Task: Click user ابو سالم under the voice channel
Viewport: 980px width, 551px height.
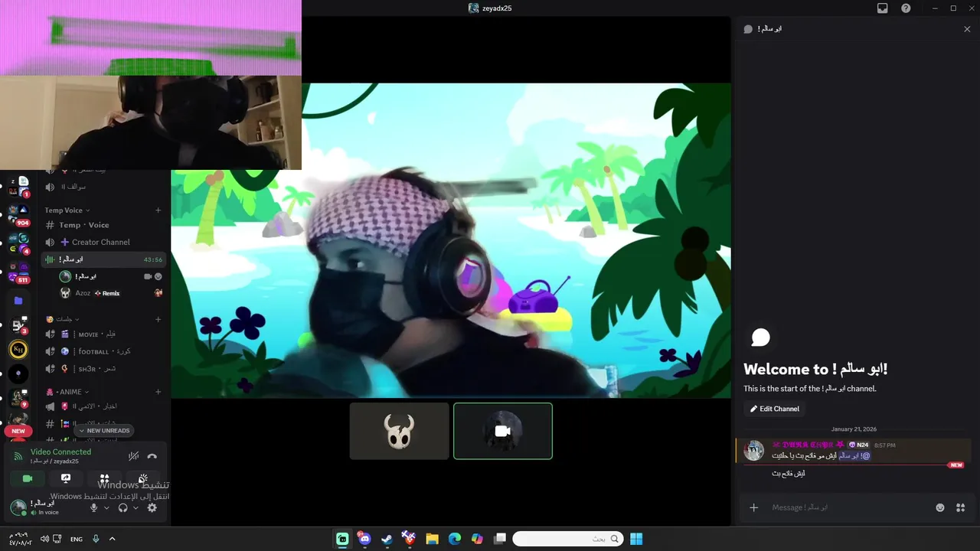Action: click(111, 276)
